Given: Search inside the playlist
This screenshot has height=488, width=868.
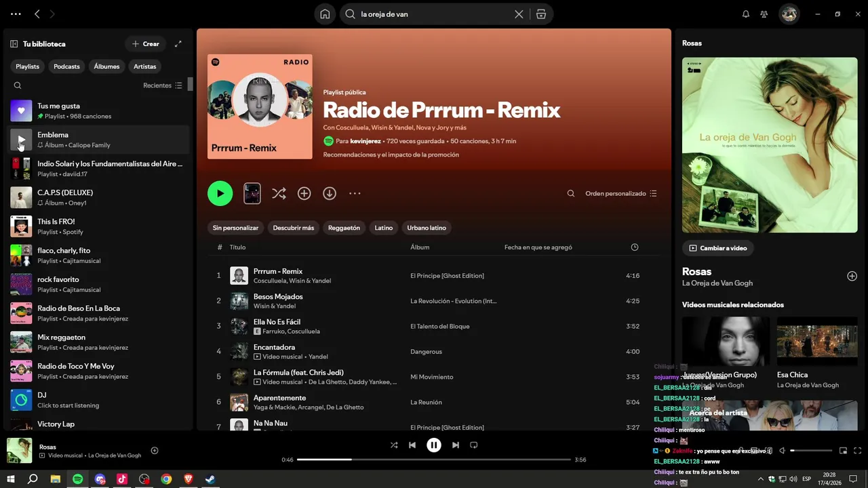Looking at the screenshot, I should [x=571, y=193].
